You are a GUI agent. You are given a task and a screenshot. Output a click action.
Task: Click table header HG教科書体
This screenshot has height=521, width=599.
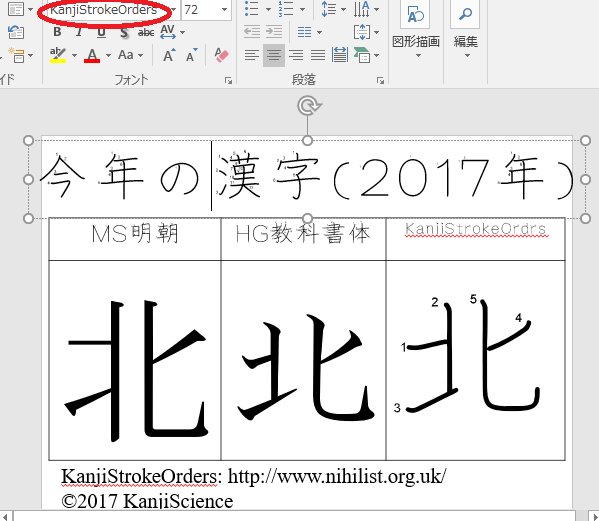click(303, 234)
